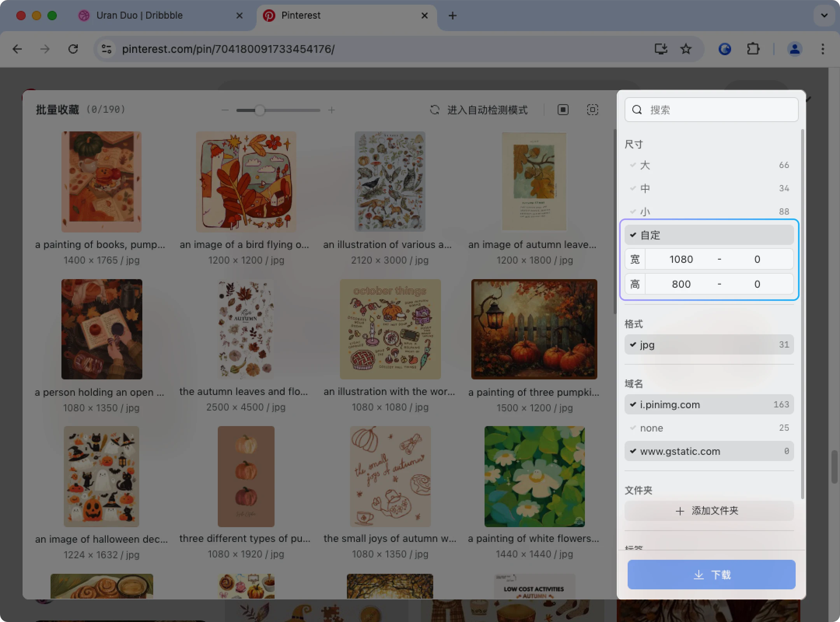
Task: Click the maximum width field showing 0
Action: pyautogui.click(x=757, y=259)
